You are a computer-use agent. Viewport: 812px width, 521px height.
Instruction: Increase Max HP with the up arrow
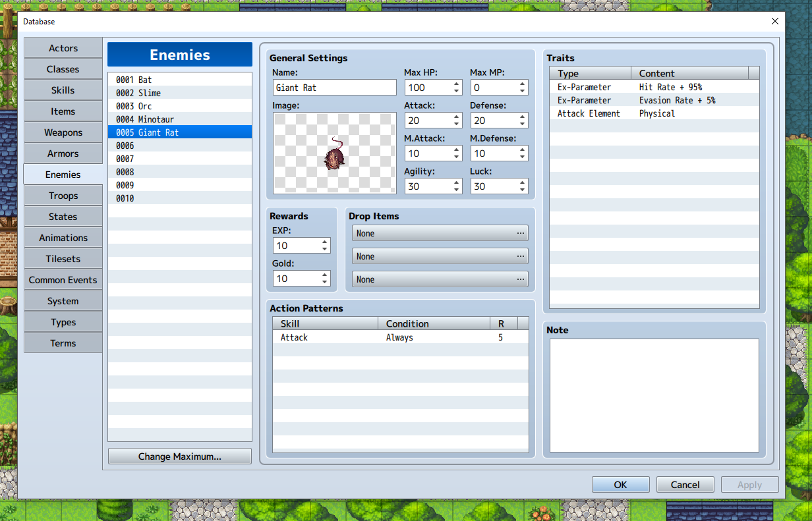point(457,84)
